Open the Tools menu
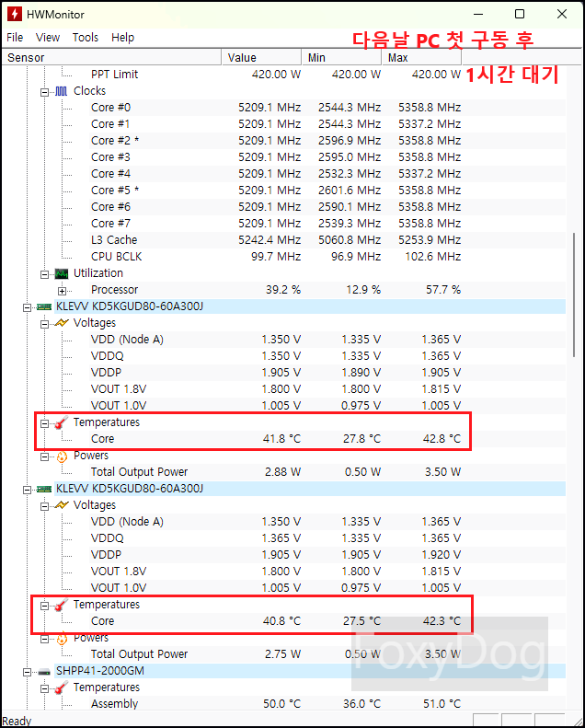This screenshot has height=728, width=585. (x=86, y=38)
